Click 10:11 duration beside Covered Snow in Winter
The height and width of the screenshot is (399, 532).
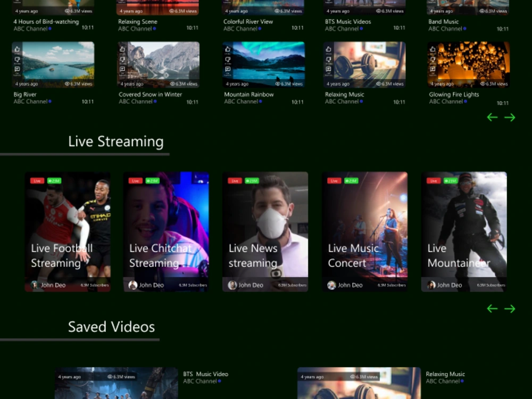193,102
